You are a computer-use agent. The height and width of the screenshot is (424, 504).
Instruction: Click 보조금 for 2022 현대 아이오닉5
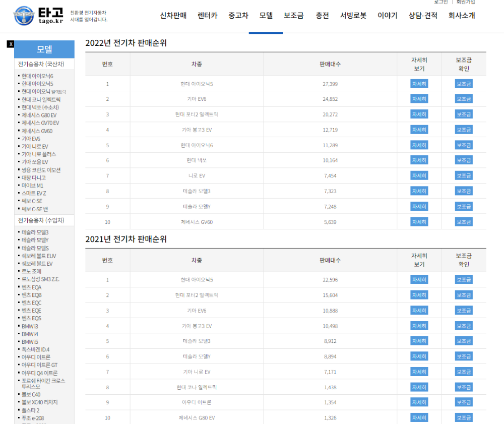464,84
